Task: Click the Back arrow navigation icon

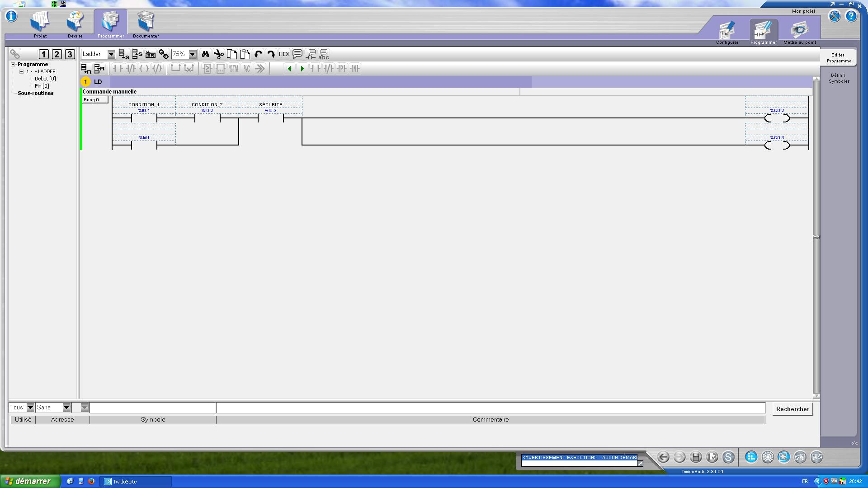Action: tap(663, 457)
